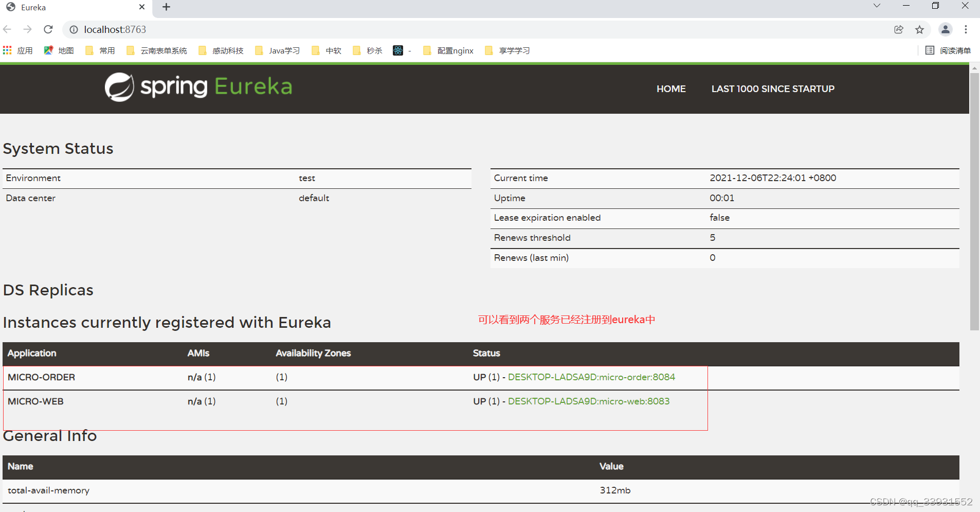The image size is (980, 512).
Task: Click the System Status heading
Action: [x=58, y=149]
